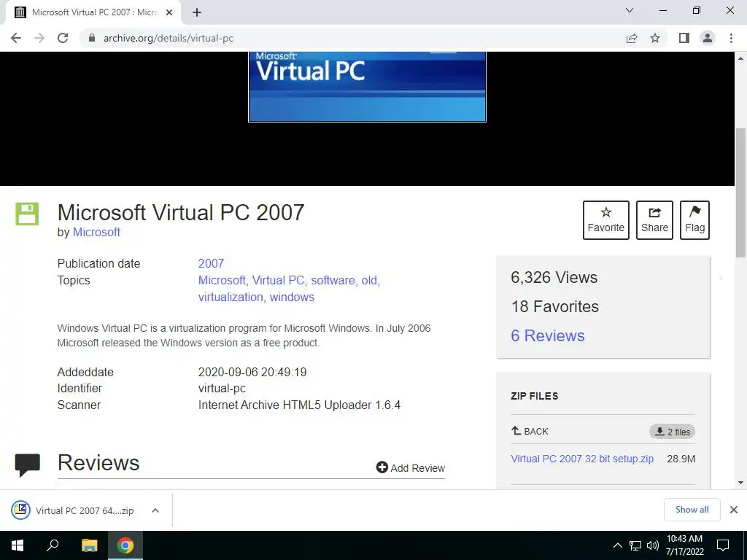
Task: View site security lock info
Action: click(x=92, y=38)
